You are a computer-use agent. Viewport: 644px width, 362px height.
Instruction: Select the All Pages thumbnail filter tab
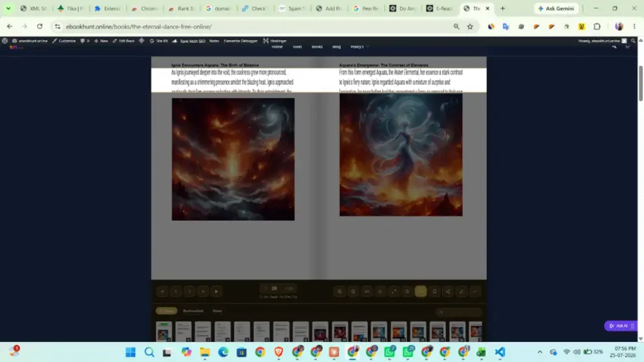point(166,310)
